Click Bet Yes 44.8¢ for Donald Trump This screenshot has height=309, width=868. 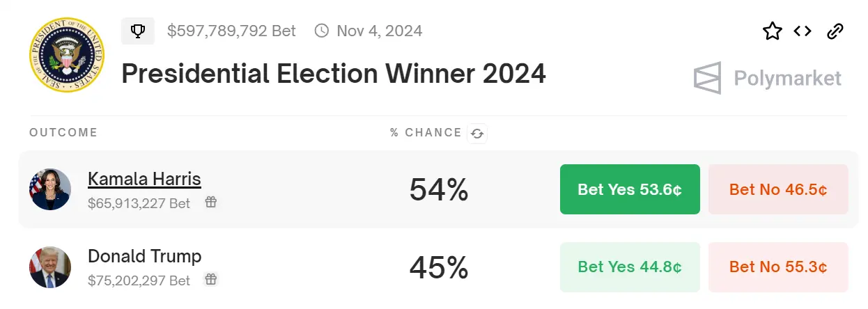pyautogui.click(x=630, y=267)
